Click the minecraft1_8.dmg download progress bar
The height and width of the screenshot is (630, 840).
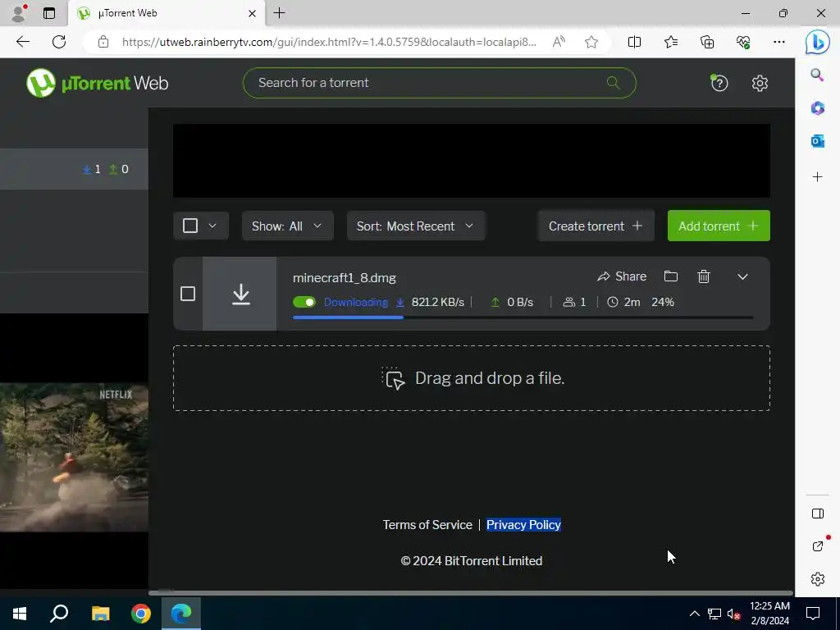tap(523, 317)
